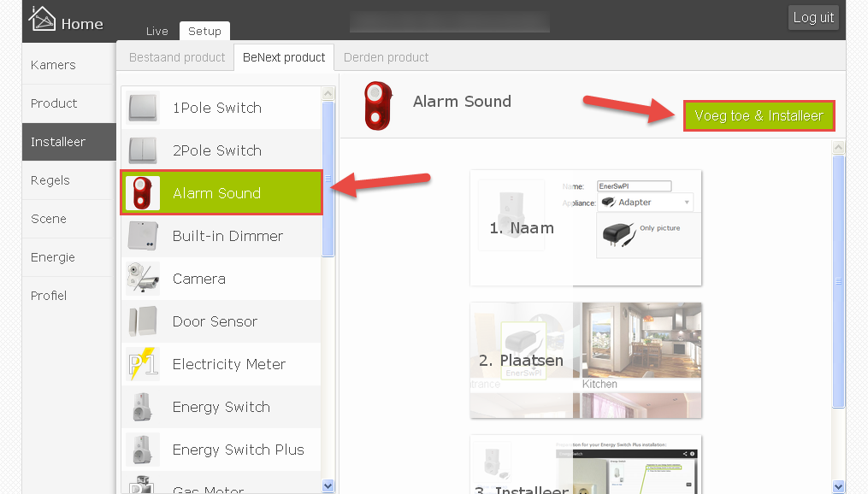Switch to the Live tab
Image resolution: width=868 pixels, height=494 pixels.
156,32
